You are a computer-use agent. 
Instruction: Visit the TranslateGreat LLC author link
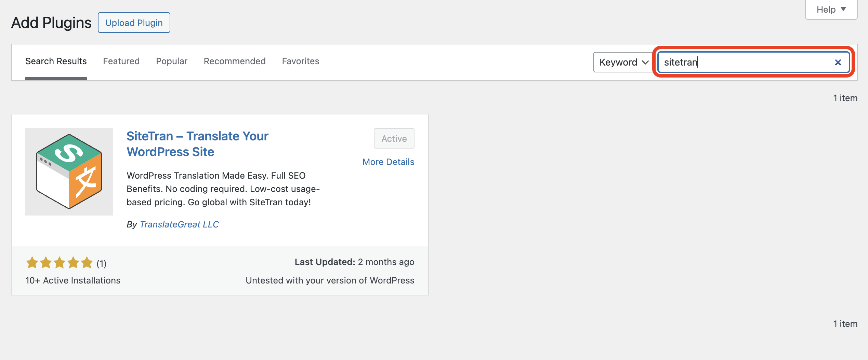tap(179, 224)
